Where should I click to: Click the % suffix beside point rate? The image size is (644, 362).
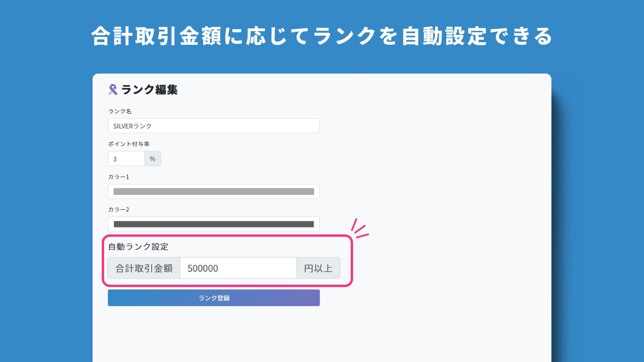click(152, 159)
